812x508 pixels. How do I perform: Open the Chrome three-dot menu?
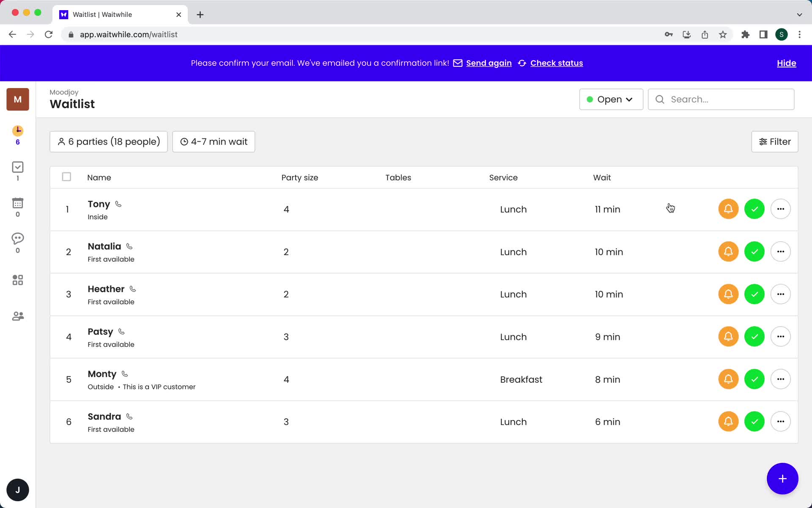(x=799, y=35)
